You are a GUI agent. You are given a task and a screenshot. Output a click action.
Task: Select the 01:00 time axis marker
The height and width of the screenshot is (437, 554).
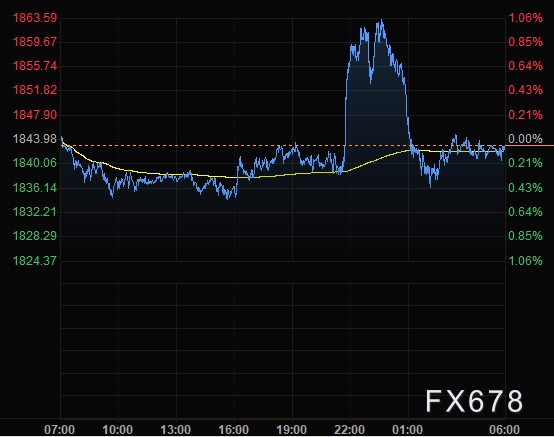click(x=407, y=430)
